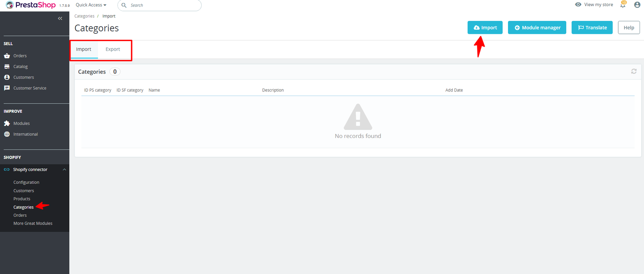Click the ID PS category column header
The width and height of the screenshot is (644, 274).
(x=98, y=90)
